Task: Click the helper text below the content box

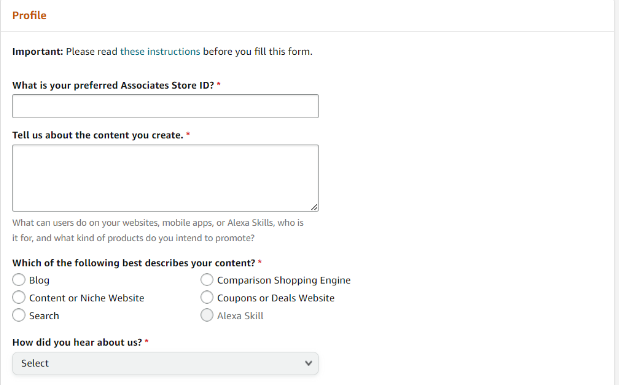Action: pos(158,230)
